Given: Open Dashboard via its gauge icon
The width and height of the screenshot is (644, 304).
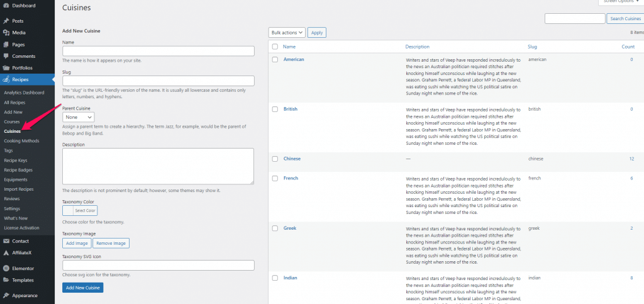Looking at the screenshot, I should click(x=6, y=6).
